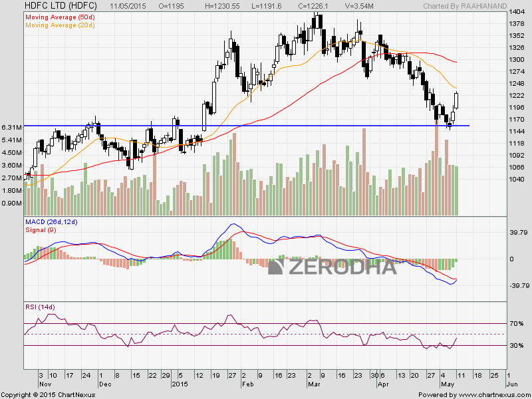Click the Feb month label on time axis
The height and width of the screenshot is (399, 532).
(x=247, y=384)
